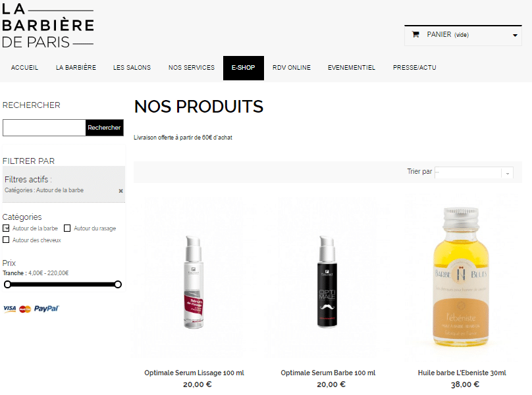Remove the active 'Autour de la barbe' filter
The width and height of the screenshot is (532, 395).
[x=120, y=191]
